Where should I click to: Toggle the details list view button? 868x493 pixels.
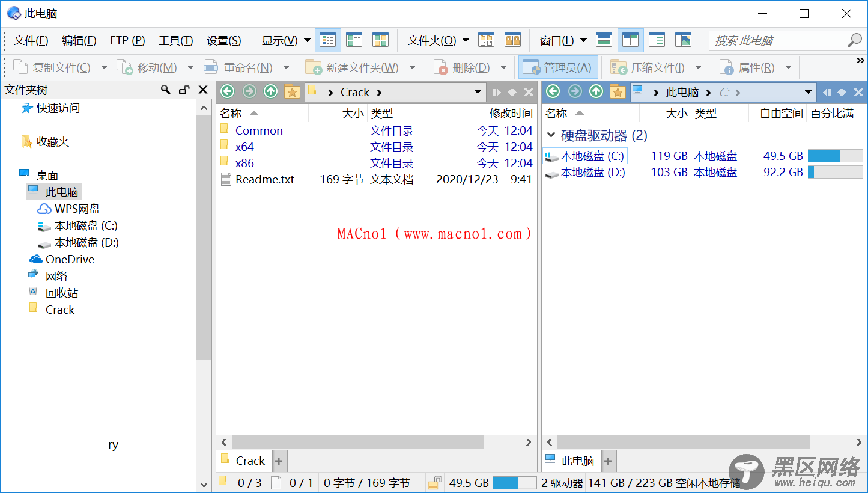coord(328,40)
